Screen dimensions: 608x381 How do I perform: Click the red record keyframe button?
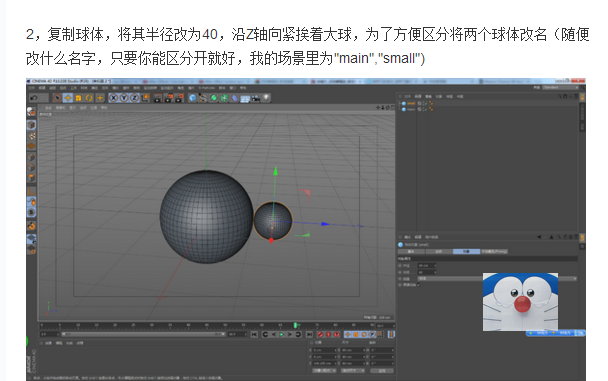[x=320, y=334]
